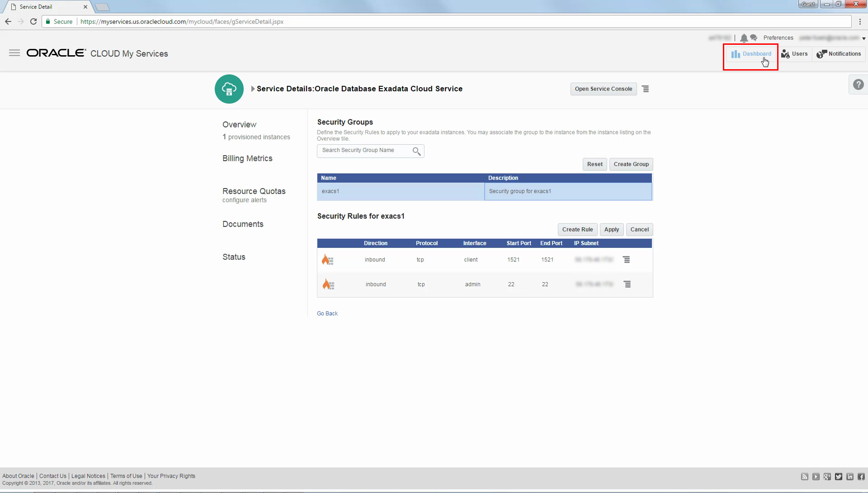868x493 pixels.
Task: Open the chat bubbles icon
Action: (x=754, y=38)
